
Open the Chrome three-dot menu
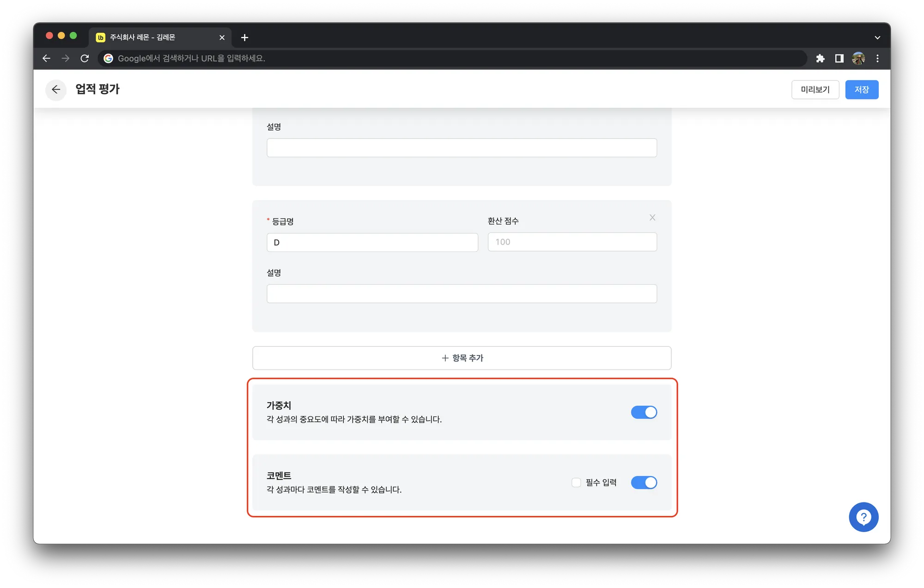coord(877,58)
